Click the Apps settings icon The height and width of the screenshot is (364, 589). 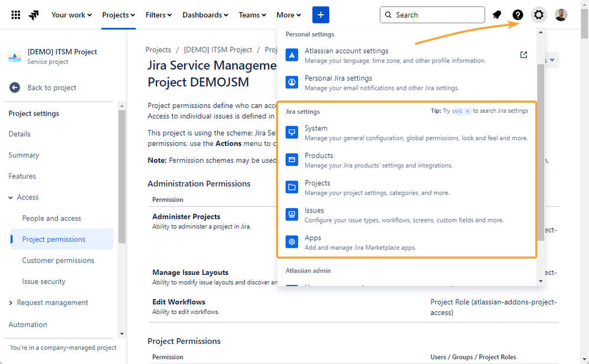[x=292, y=242]
